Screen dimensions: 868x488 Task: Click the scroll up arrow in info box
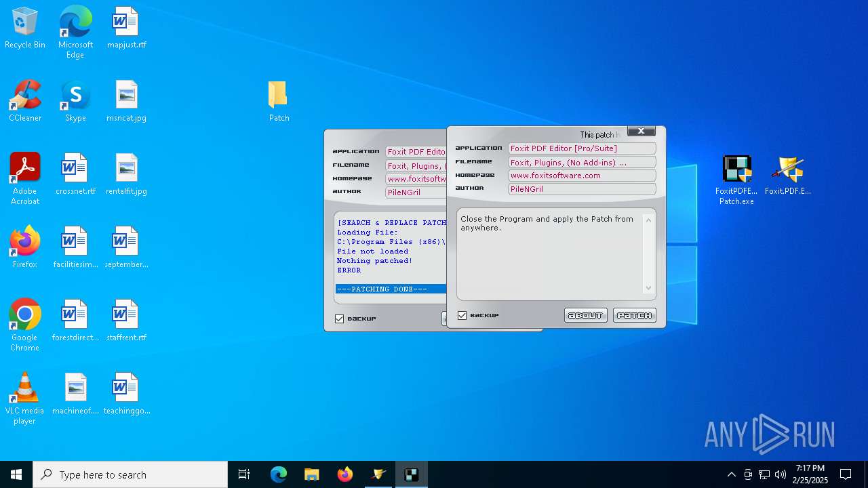pos(648,220)
